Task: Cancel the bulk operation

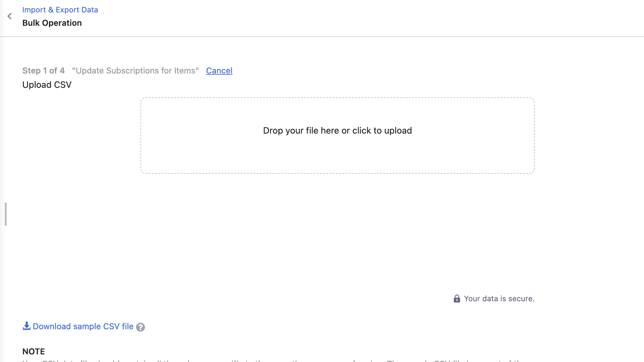Action: 219,71
